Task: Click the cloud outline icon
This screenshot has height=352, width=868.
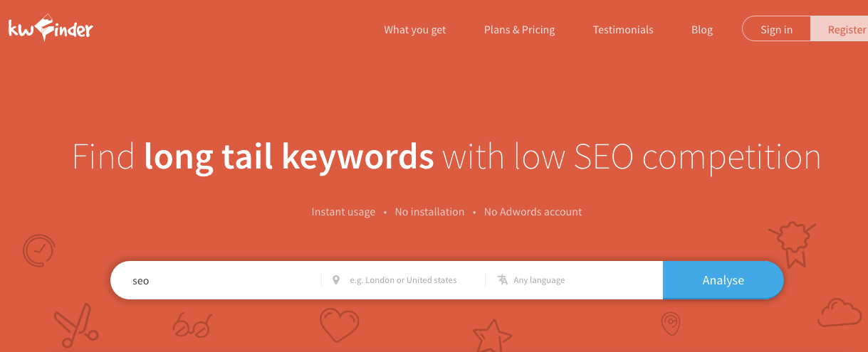Action: [x=840, y=312]
